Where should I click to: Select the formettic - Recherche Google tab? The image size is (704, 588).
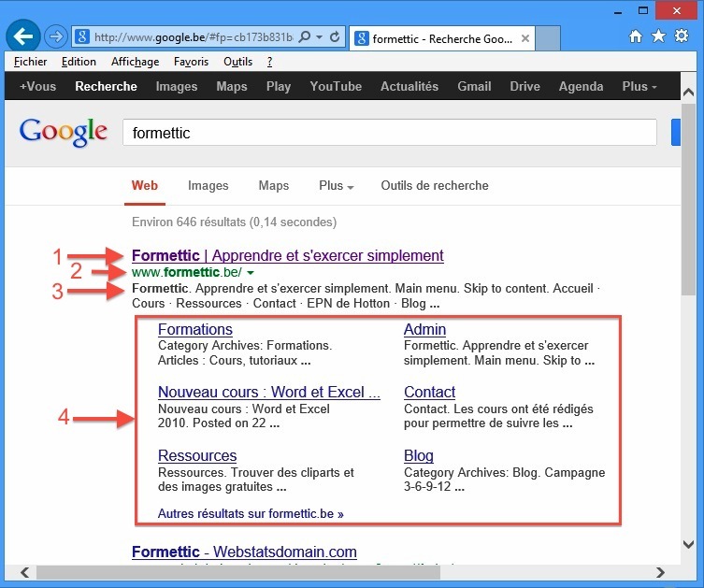click(x=442, y=38)
